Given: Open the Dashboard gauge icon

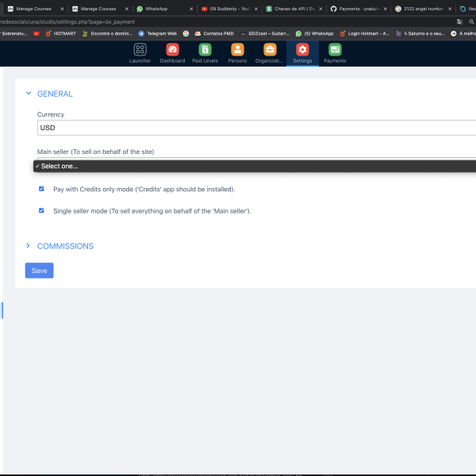Looking at the screenshot, I should (x=172, y=50).
